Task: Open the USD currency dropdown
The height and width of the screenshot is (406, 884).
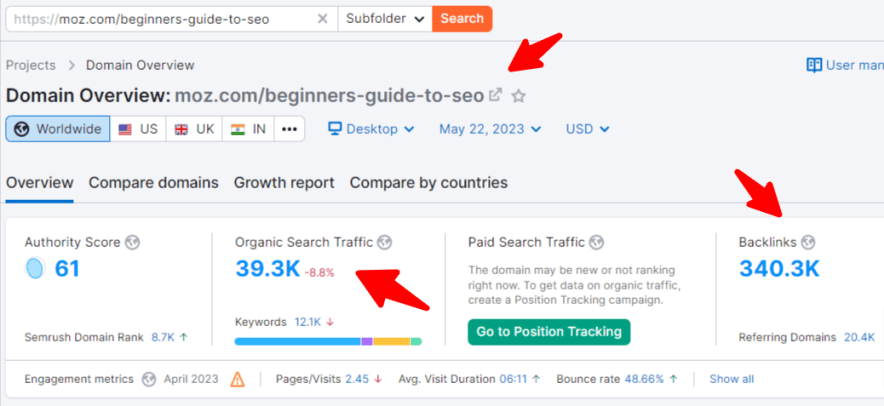Action: coord(587,129)
